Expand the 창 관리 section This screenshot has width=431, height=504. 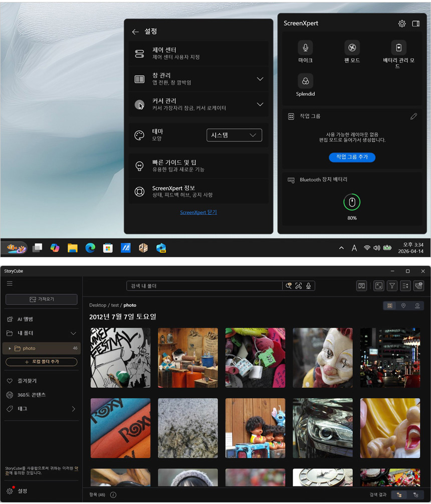(260, 79)
